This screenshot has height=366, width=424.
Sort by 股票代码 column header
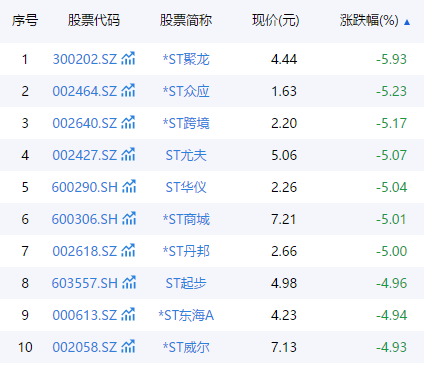[94, 20]
